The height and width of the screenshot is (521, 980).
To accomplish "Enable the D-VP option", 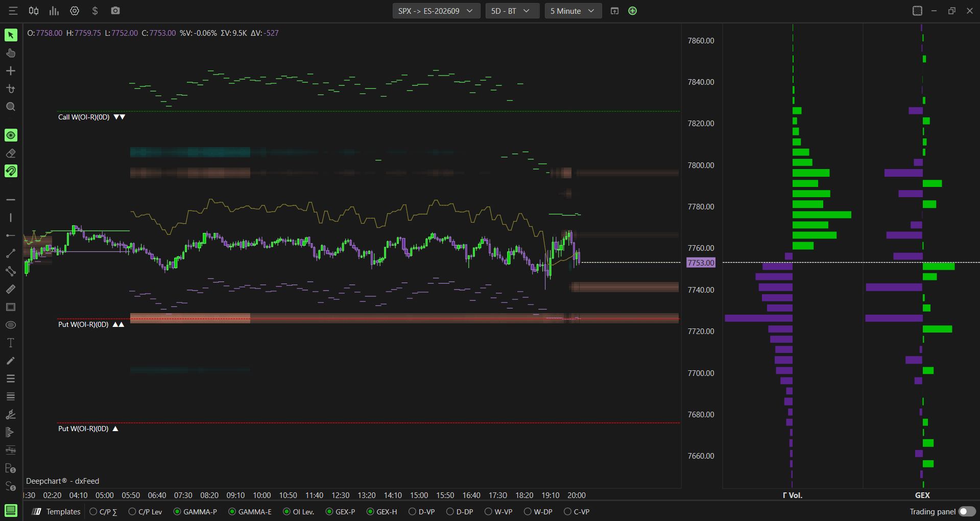I will (421, 511).
